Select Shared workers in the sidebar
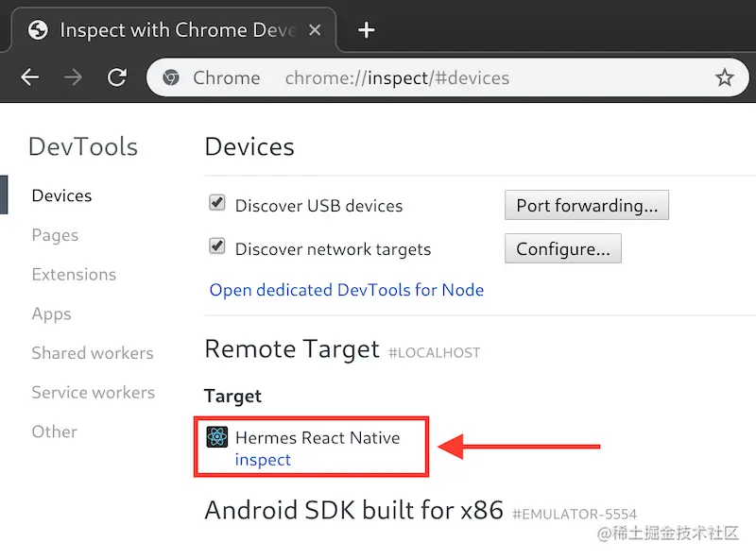This screenshot has width=756, height=559. [x=92, y=353]
